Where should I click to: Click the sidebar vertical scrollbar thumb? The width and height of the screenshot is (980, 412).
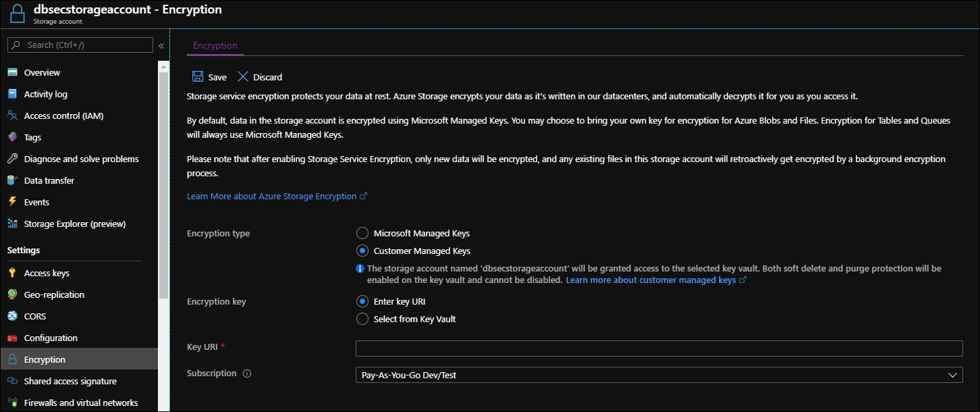[x=163, y=185]
